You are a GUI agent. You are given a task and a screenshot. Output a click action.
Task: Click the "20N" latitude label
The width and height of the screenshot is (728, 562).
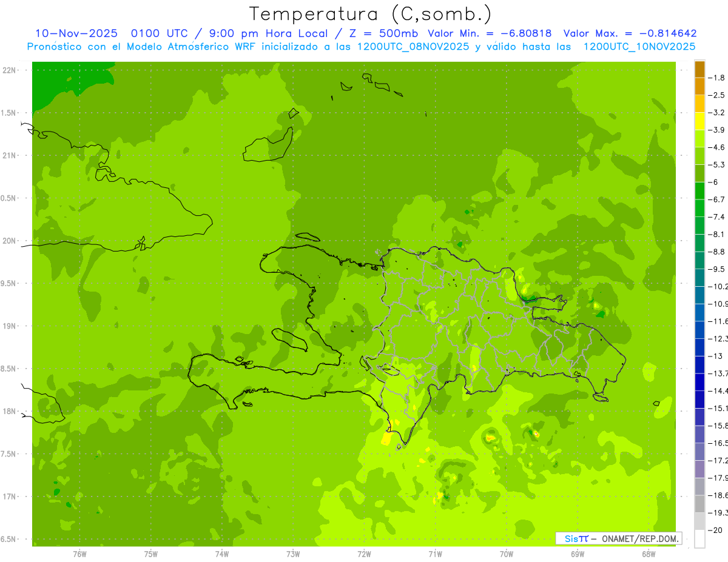(9, 241)
